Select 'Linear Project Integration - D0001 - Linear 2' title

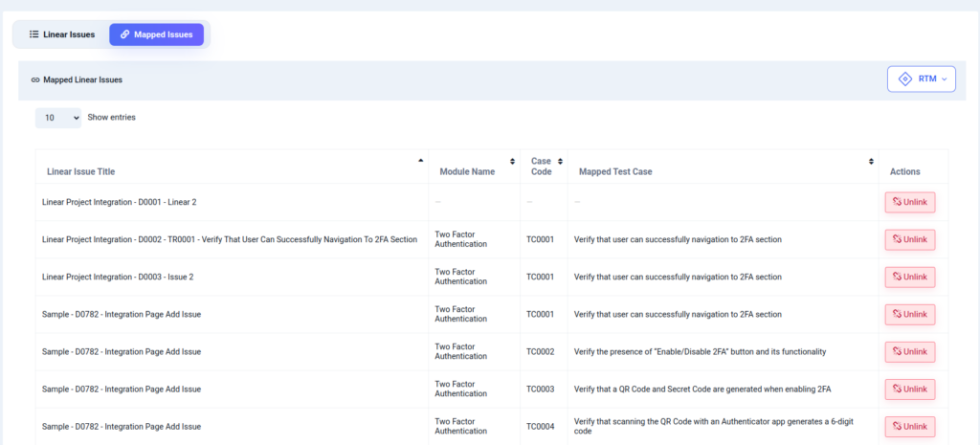click(x=120, y=202)
